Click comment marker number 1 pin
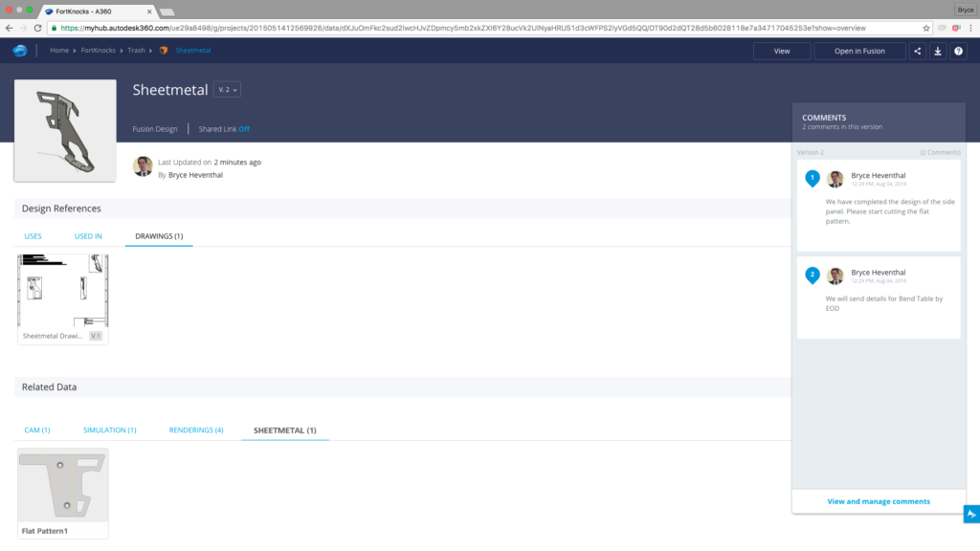The height and width of the screenshot is (551, 980). tap(812, 179)
